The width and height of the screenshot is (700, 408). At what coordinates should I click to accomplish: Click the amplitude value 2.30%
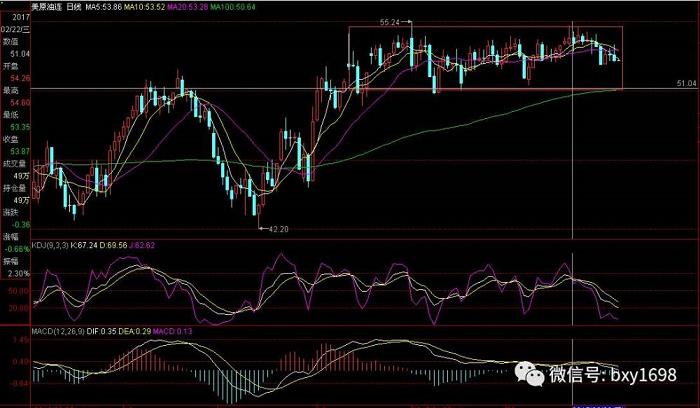(x=19, y=273)
